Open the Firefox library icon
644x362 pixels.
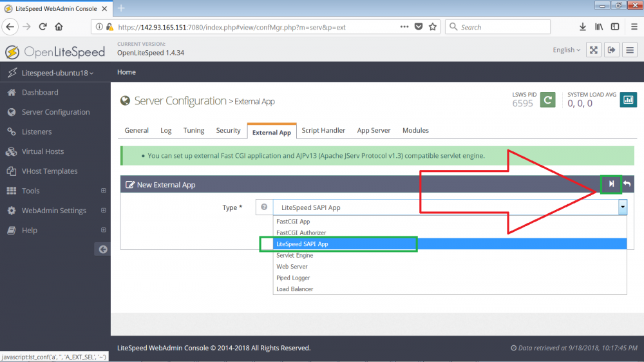599,26
